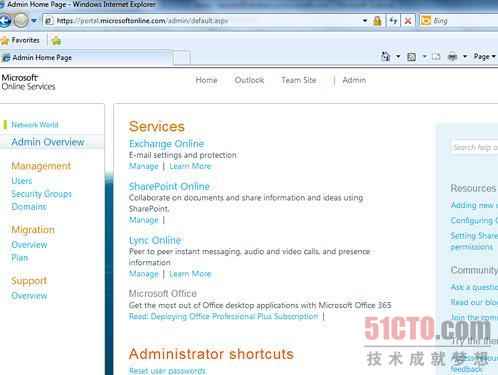
Task: Select the Admin navigation item
Action: [354, 80]
